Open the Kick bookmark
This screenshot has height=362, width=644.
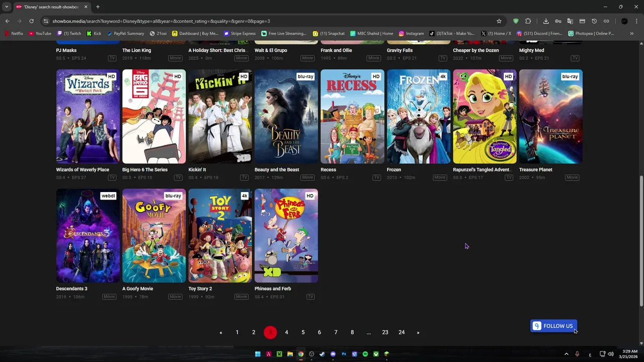tap(94, 34)
